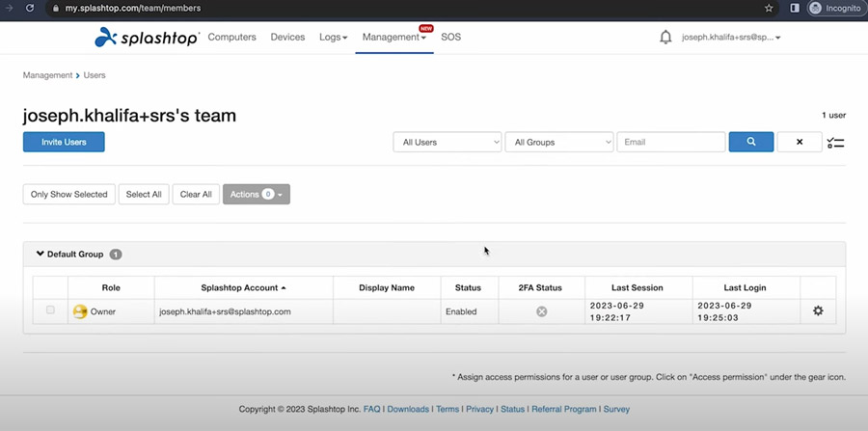Open the All Users filter dropdown
This screenshot has height=431, width=868.
448,142
